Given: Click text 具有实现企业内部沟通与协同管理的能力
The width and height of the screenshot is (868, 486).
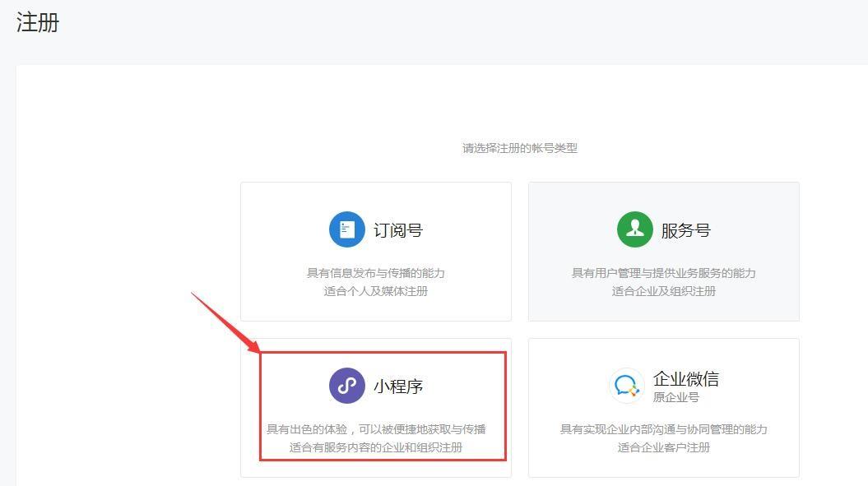Looking at the screenshot, I should pyautogui.click(x=664, y=429).
